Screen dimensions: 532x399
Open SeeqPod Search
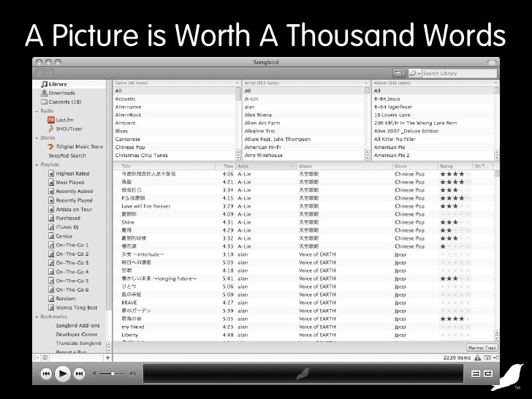coord(67,156)
